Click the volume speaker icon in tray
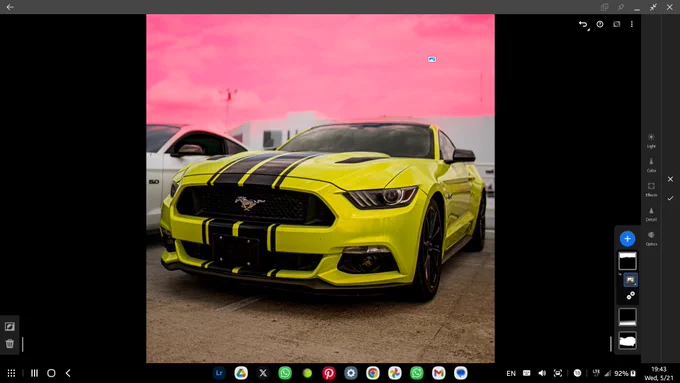680x383 pixels. point(542,373)
